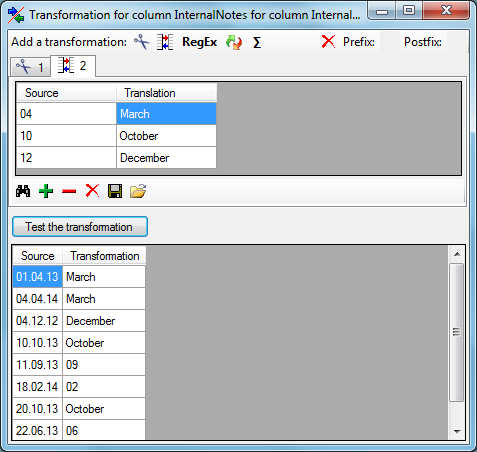Clear all translations with red X
The height and width of the screenshot is (452, 477).
coord(92,191)
